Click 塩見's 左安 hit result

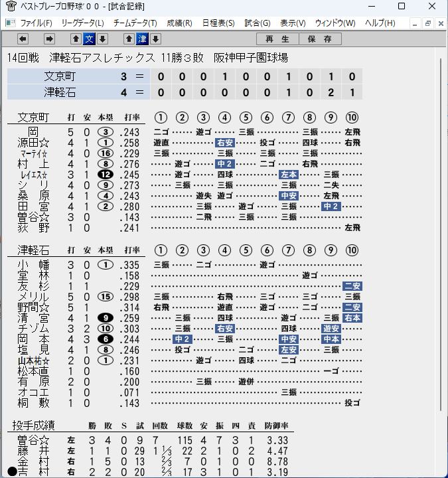tap(288, 350)
